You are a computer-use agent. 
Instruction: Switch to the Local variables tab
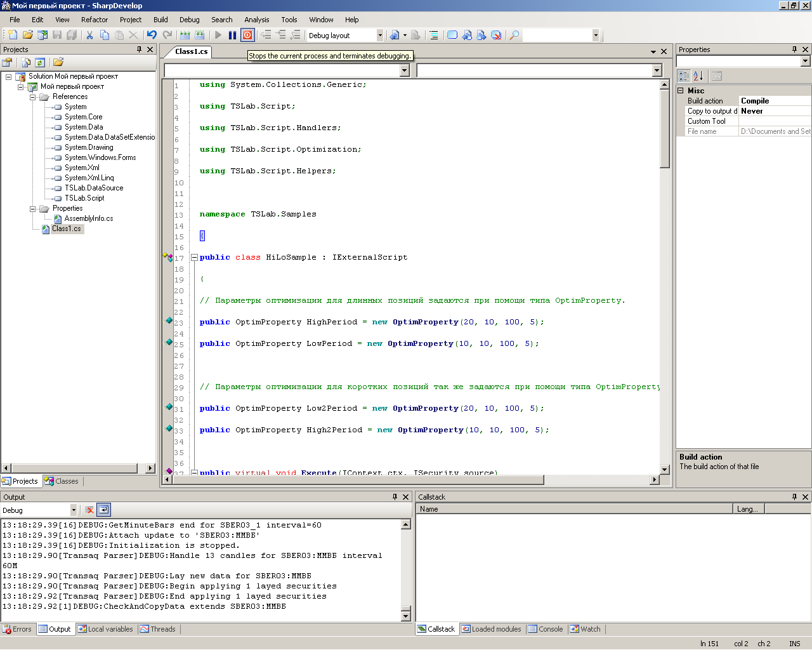coord(105,629)
